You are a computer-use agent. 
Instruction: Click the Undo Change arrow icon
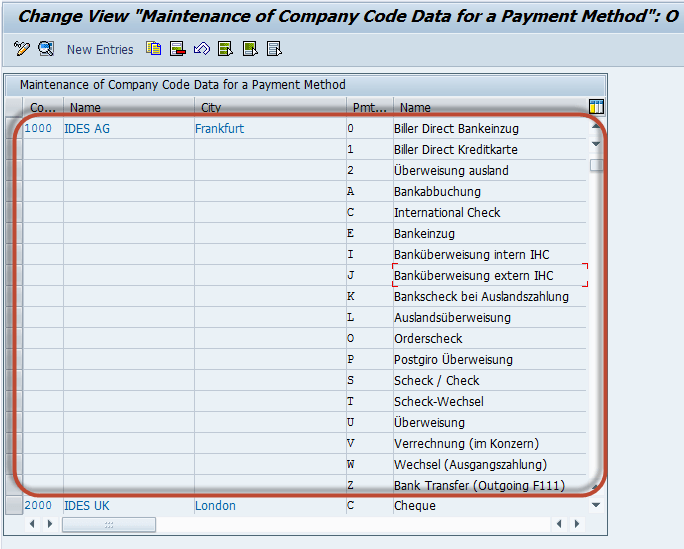tap(201, 49)
